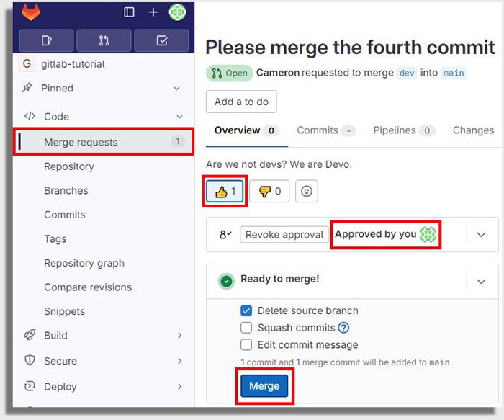Click the Revoke approval button
This screenshot has width=504, height=420.
click(284, 235)
